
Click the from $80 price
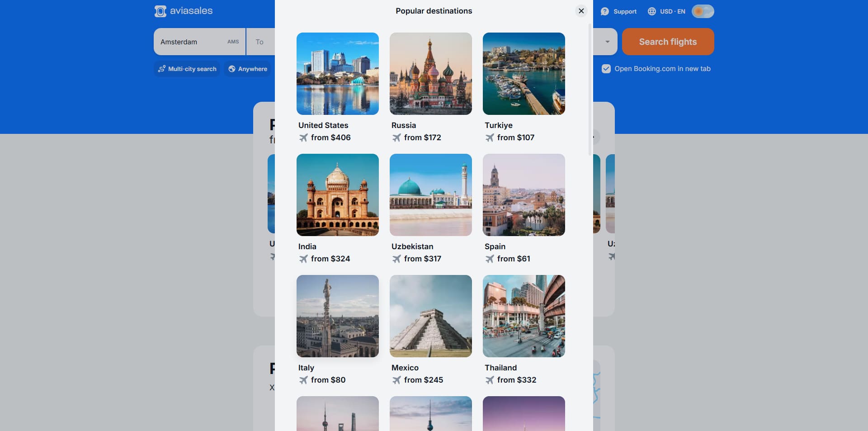328,380
